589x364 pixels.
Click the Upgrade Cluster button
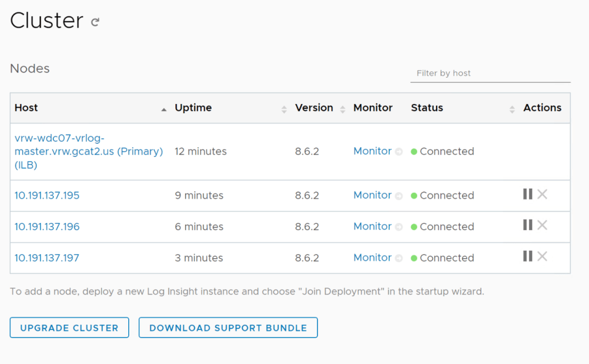point(69,328)
